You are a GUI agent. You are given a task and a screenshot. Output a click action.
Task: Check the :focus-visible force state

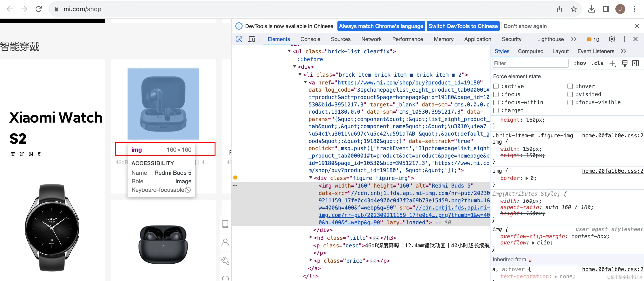pyautogui.click(x=570, y=102)
